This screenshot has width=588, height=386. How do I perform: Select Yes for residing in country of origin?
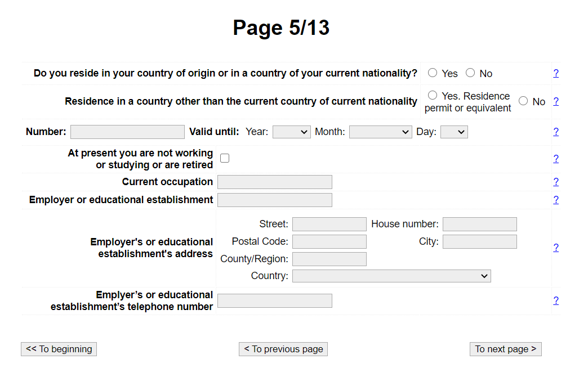[433, 73]
